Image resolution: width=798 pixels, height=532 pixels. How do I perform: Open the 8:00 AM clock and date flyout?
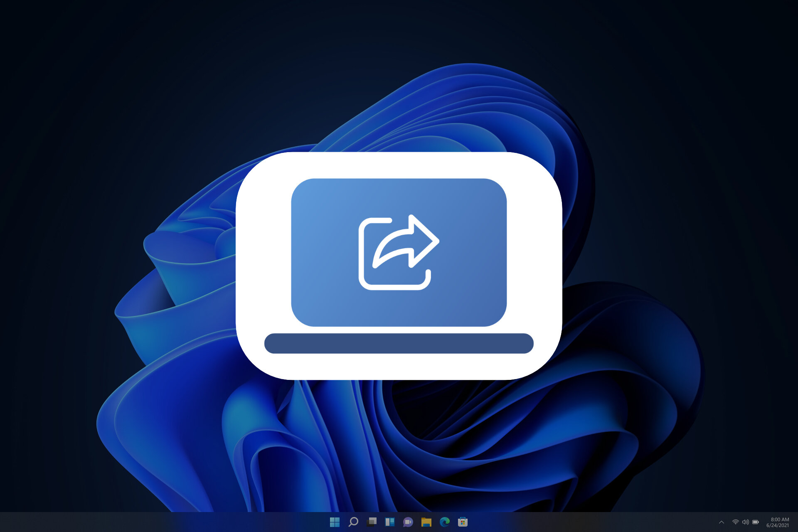(x=778, y=522)
